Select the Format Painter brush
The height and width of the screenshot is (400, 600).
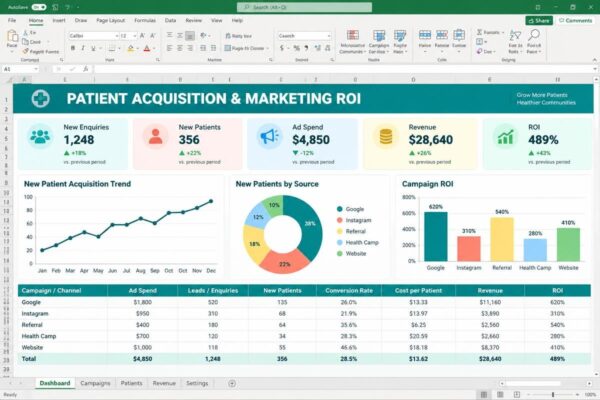(x=25, y=51)
